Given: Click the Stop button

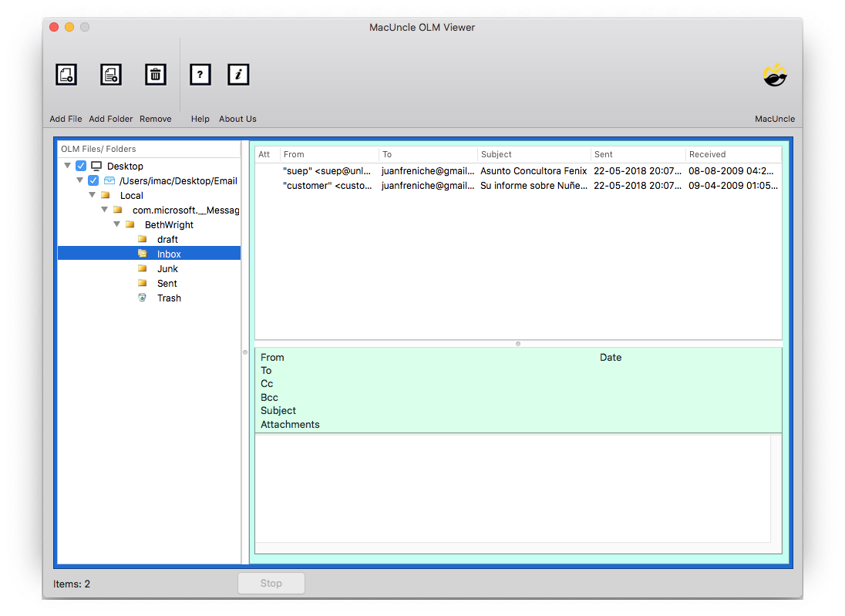Looking at the screenshot, I should tap(271, 583).
